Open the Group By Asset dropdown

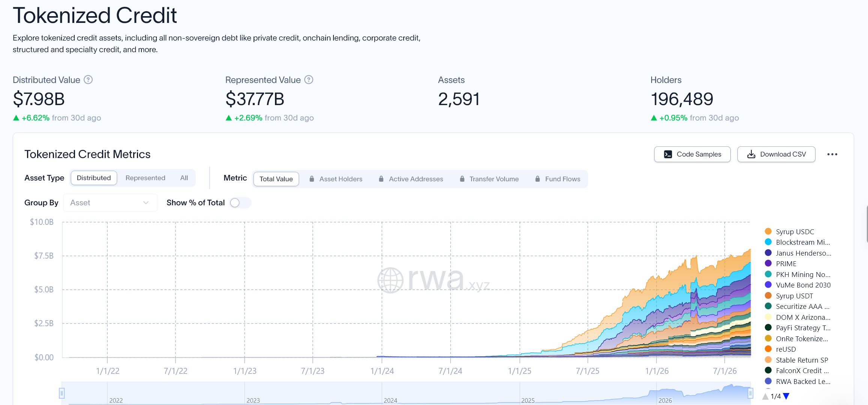pos(110,203)
